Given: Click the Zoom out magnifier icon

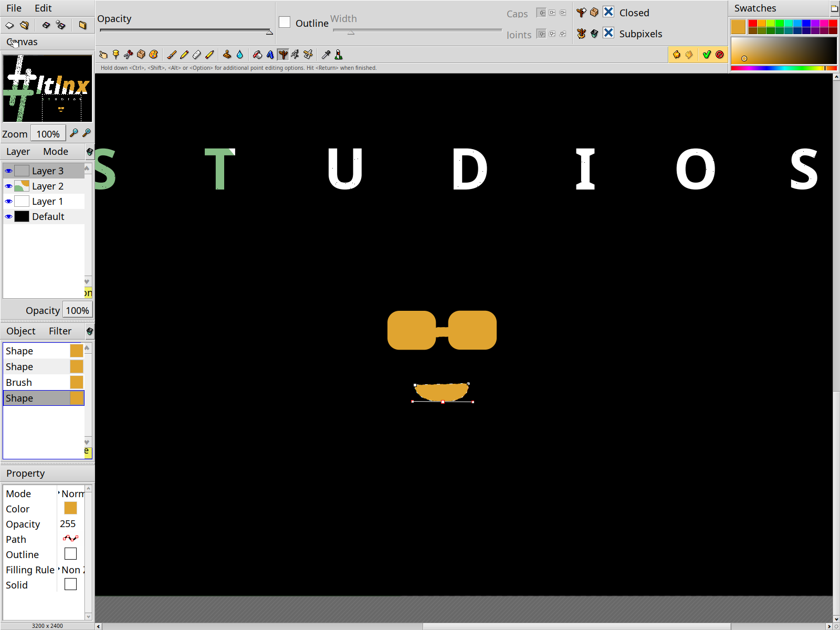Looking at the screenshot, I should pos(74,133).
